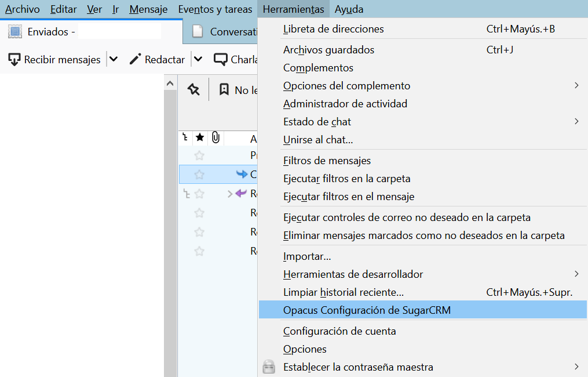This screenshot has width=588, height=377.
Task: Switch to the Enviados tab
Action: [x=52, y=32]
